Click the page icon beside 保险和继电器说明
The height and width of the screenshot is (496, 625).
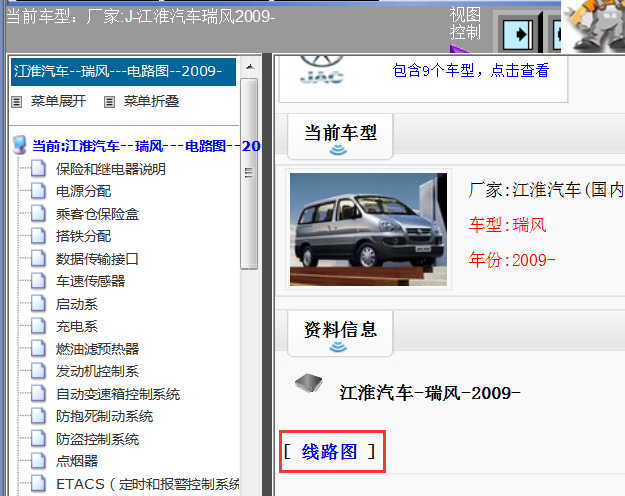(x=38, y=169)
